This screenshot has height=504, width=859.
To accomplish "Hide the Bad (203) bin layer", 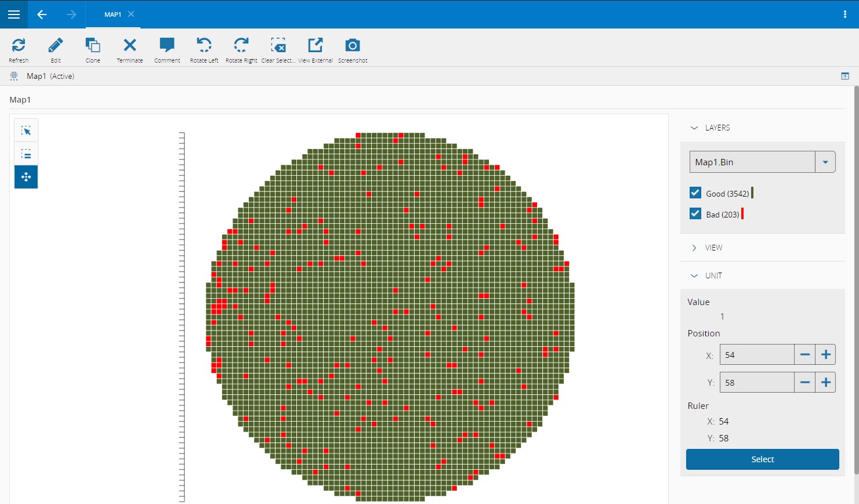I will pyautogui.click(x=695, y=213).
